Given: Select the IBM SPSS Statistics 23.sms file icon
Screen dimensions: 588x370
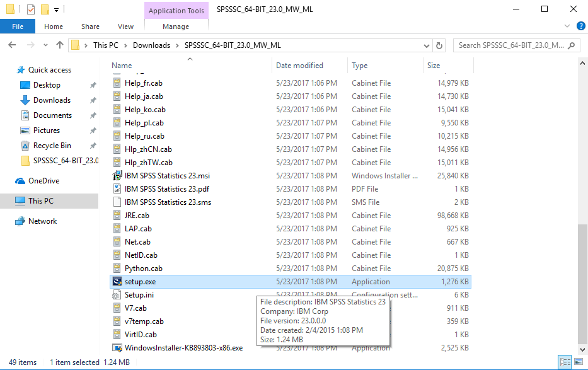Looking at the screenshot, I should 117,202.
